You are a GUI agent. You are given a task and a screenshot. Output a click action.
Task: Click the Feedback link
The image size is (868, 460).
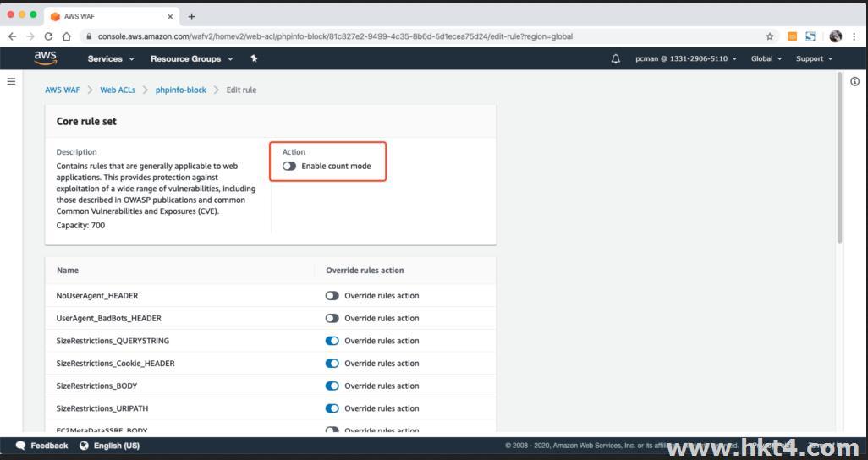49,446
